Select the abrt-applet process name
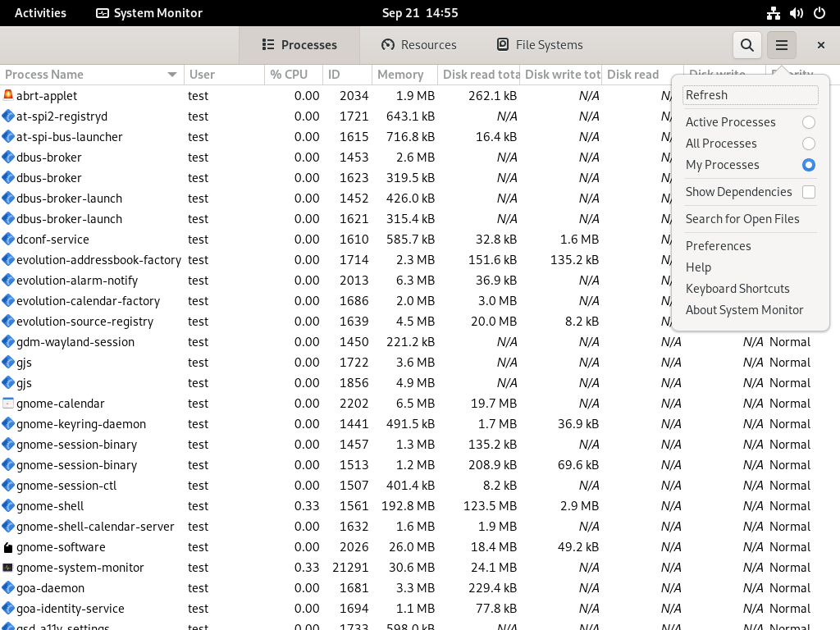 (x=47, y=96)
